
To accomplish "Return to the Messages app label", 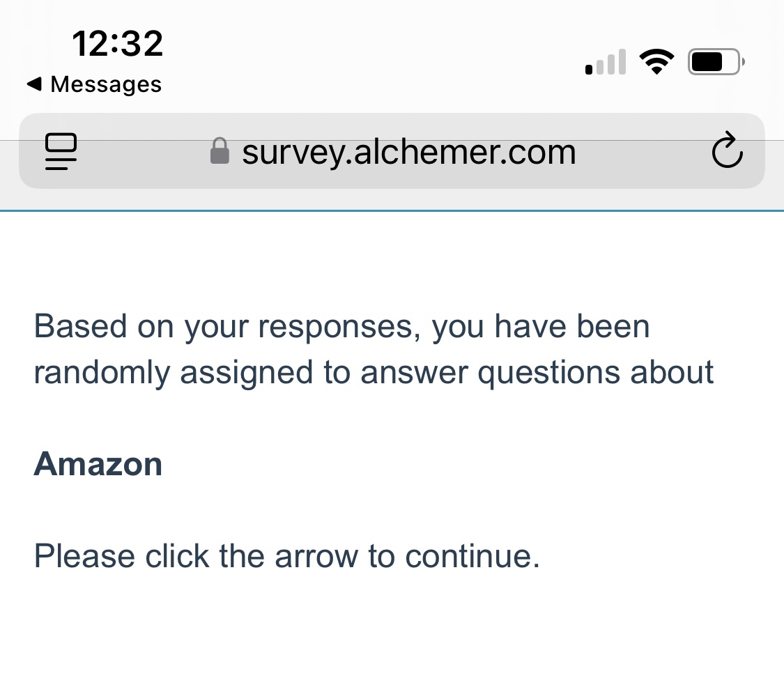I will coord(106,84).
